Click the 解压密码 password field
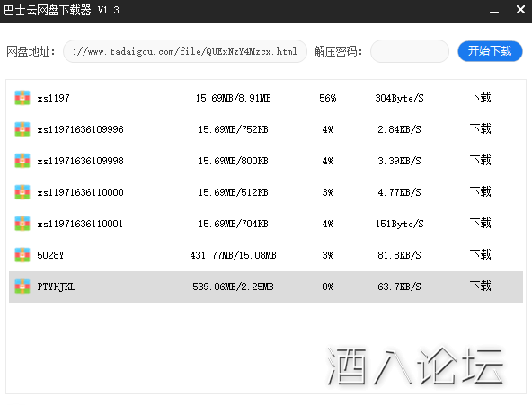This screenshot has height=406, width=532. pos(410,51)
